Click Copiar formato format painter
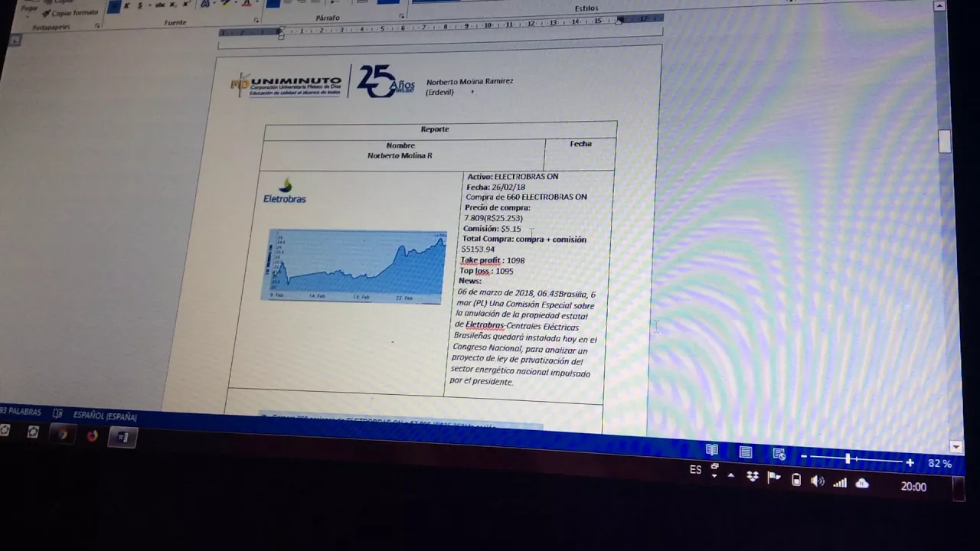980x551 pixels. click(x=70, y=13)
